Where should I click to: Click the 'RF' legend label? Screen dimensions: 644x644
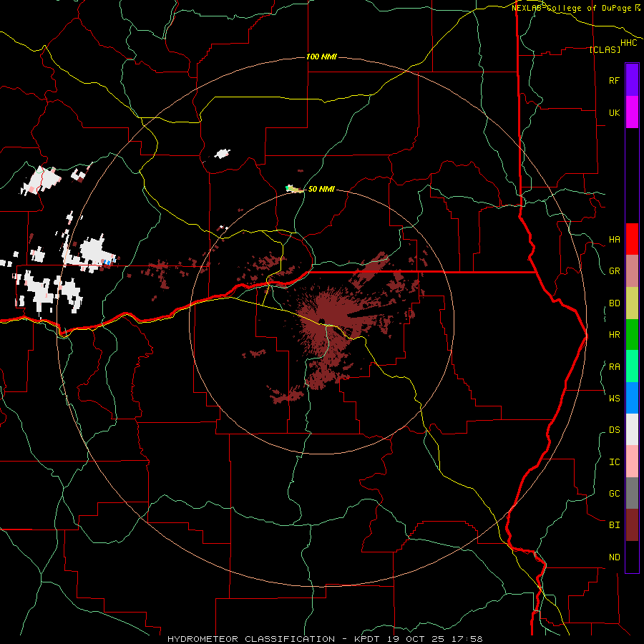614,80
